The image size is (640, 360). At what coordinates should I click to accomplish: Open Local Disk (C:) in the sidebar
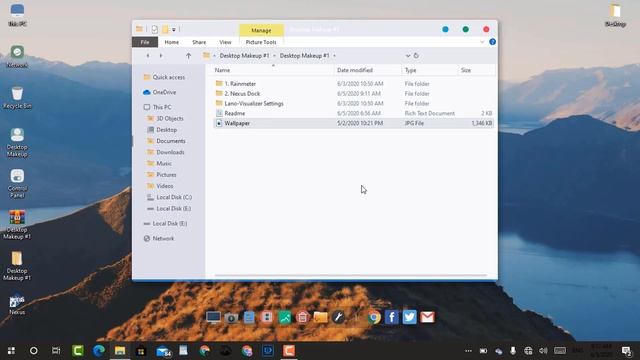pyautogui.click(x=169, y=197)
